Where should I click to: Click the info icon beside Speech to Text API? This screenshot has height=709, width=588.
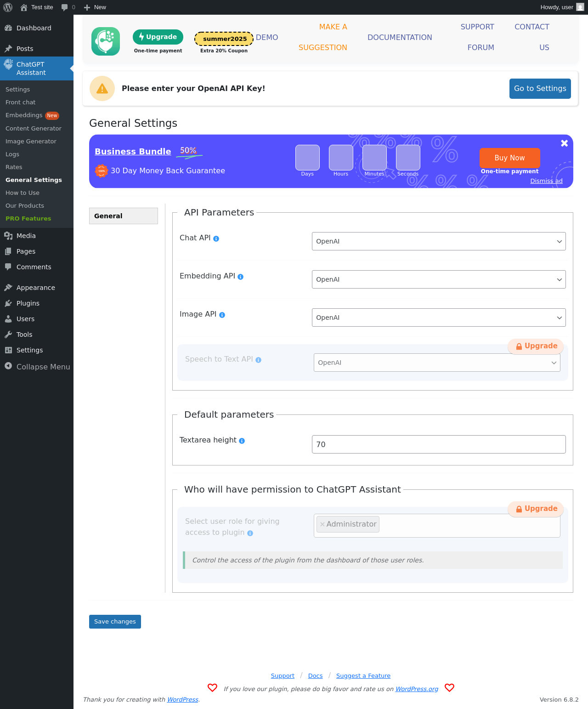tap(259, 360)
